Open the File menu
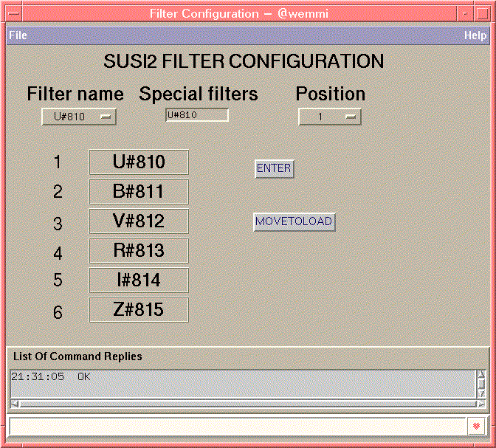Image resolution: width=496 pixels, height=448 pixels. point(18,35)
